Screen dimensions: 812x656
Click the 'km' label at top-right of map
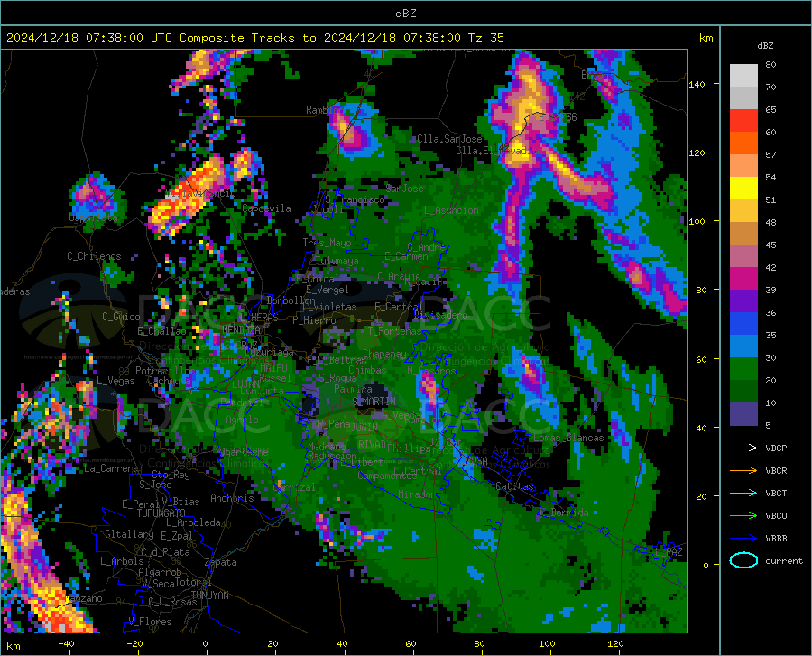(706, 38)
